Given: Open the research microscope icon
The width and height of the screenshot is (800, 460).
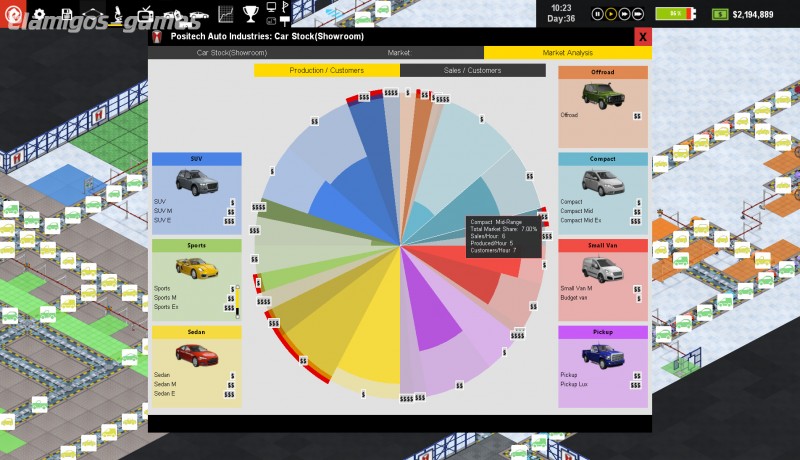Looking at the screenshot, I should point(117,14).
